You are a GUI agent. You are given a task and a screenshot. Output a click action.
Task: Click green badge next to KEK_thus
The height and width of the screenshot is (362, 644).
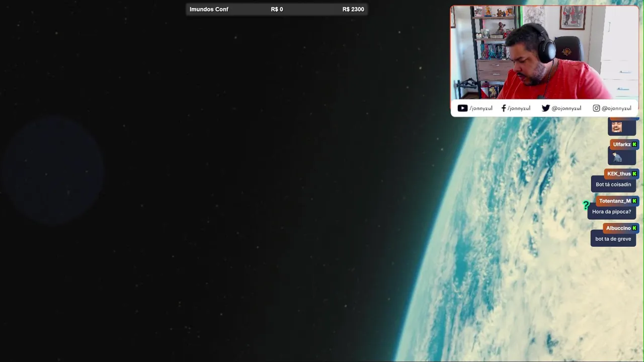click(x=634, y=173)
